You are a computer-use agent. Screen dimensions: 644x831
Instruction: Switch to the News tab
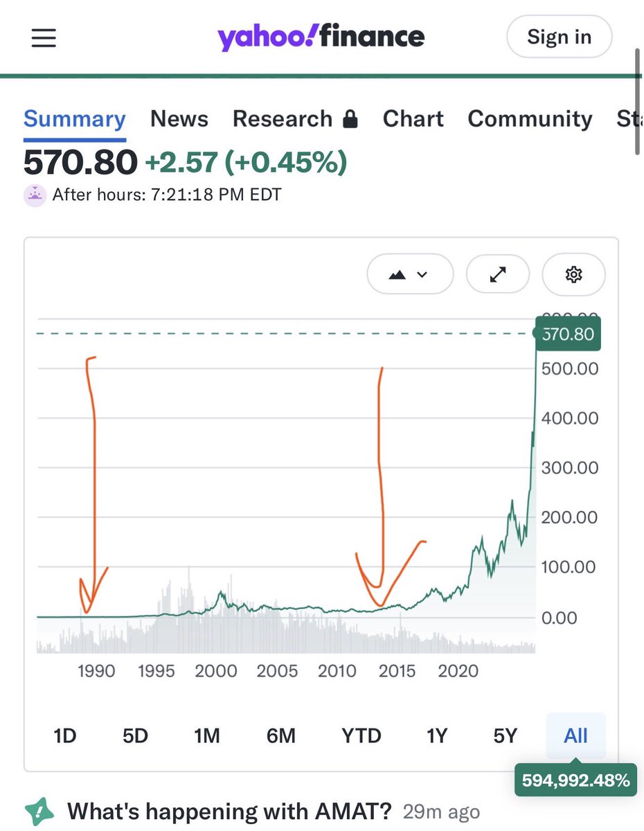[179, 119]
